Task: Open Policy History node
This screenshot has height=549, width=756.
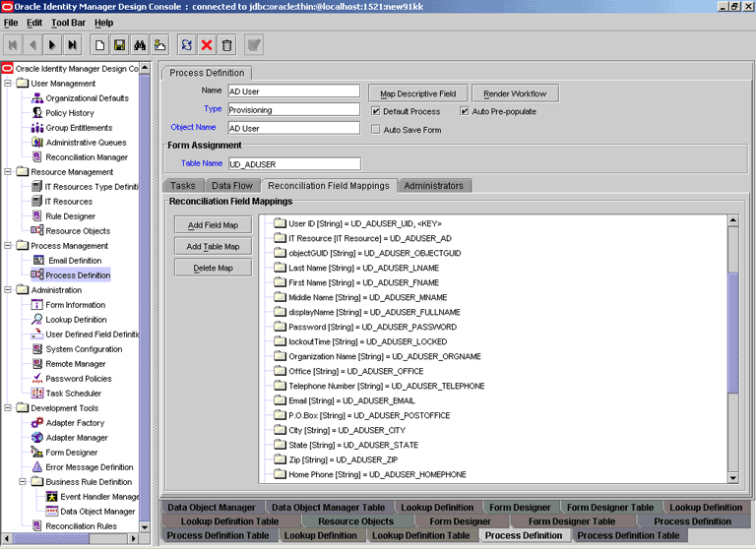Action: (x=70, y=113)
